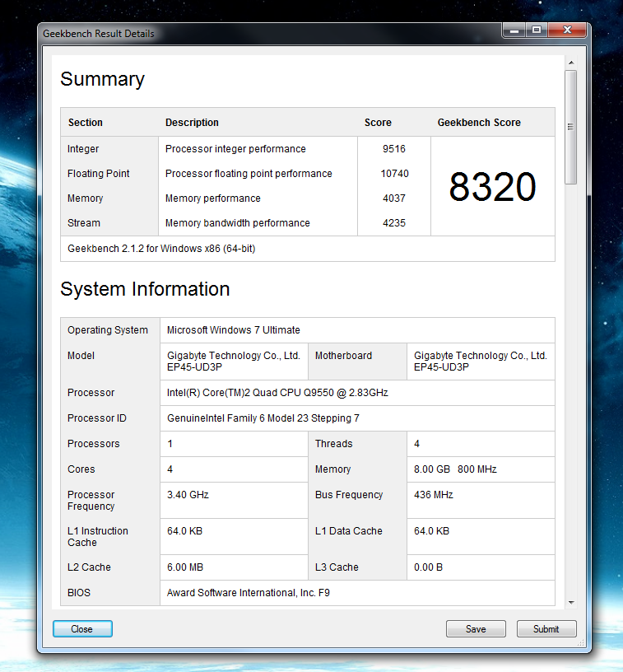Click L3 Cache value 0.00 B
Viewport: 623px width, 672px height.
(x=428, y=567)
